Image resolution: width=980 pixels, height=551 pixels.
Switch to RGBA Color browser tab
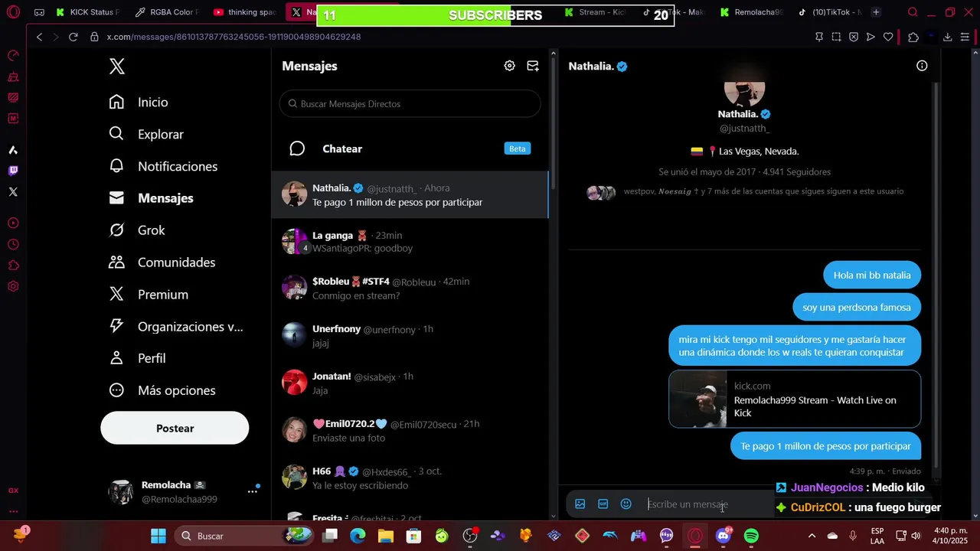(166, 12)
